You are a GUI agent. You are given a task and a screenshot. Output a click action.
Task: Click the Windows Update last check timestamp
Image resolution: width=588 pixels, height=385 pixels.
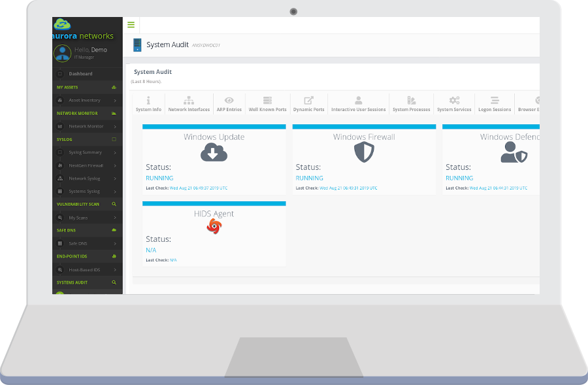(x=199, y=188)
